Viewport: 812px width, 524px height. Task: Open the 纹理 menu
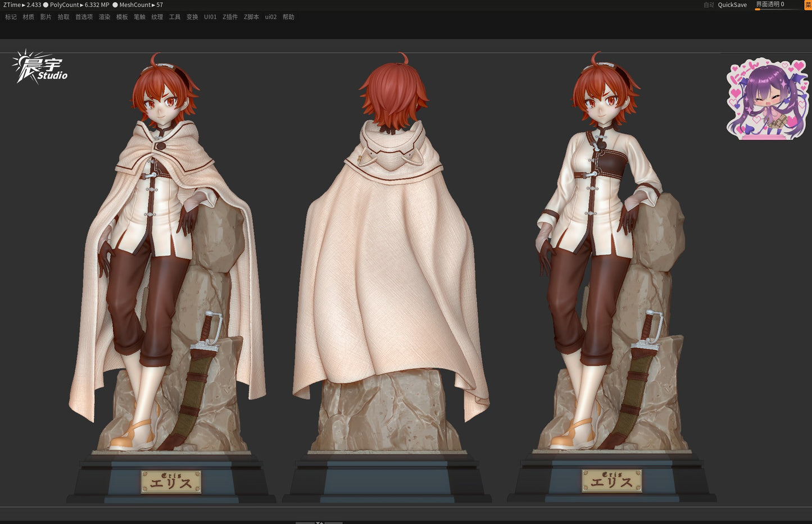[x=157, y=17]
